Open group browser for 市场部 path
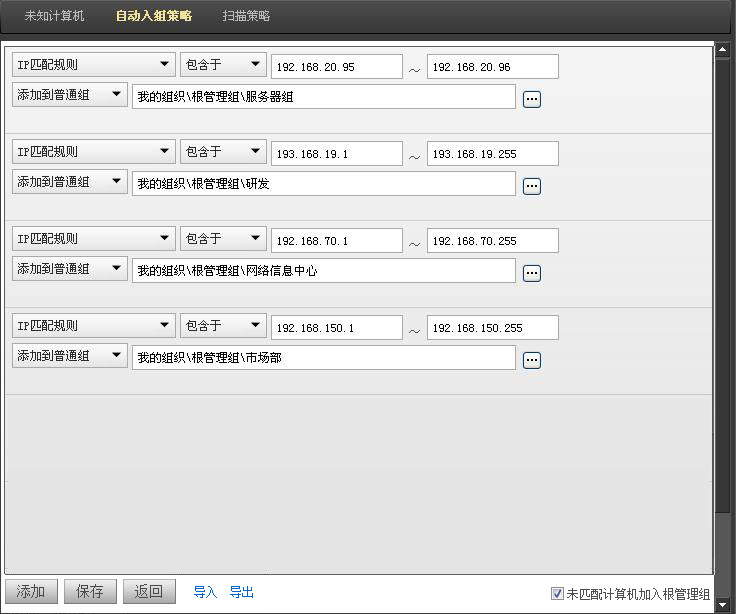The image size is (736, 614). (532, 361)
